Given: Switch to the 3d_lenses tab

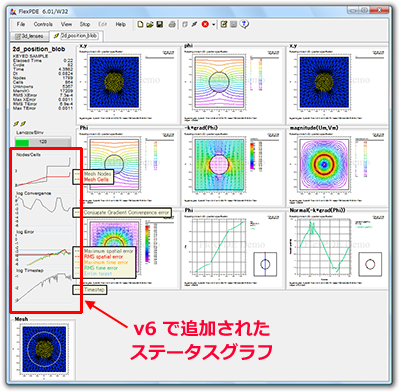Looking at the screenshot, I should coord(29,36).
